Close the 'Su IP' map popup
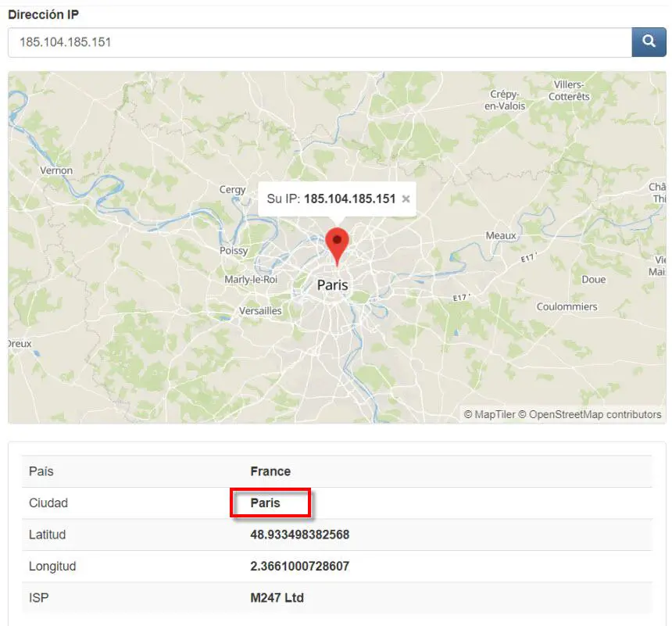The image size is (672, 626). [406, 199]
